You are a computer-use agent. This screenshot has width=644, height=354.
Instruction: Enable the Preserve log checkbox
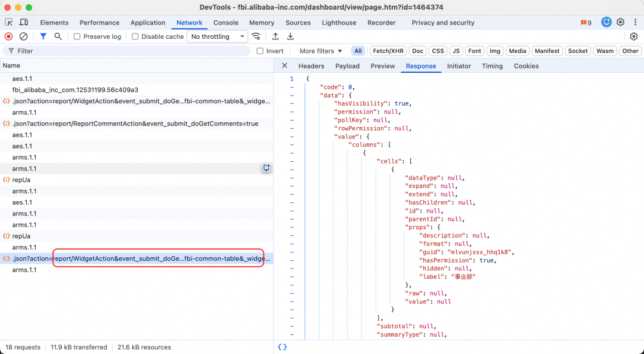click(77, 36)
